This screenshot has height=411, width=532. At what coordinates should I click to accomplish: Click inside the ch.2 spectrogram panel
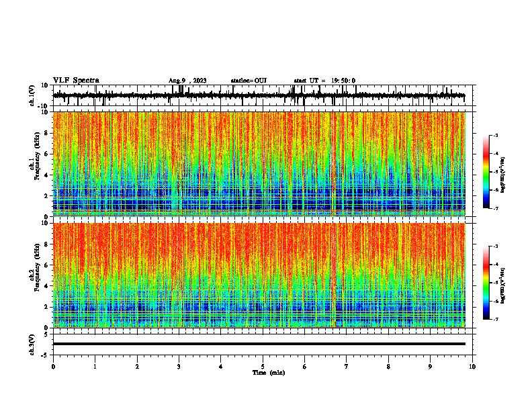[x=259, y=275]
